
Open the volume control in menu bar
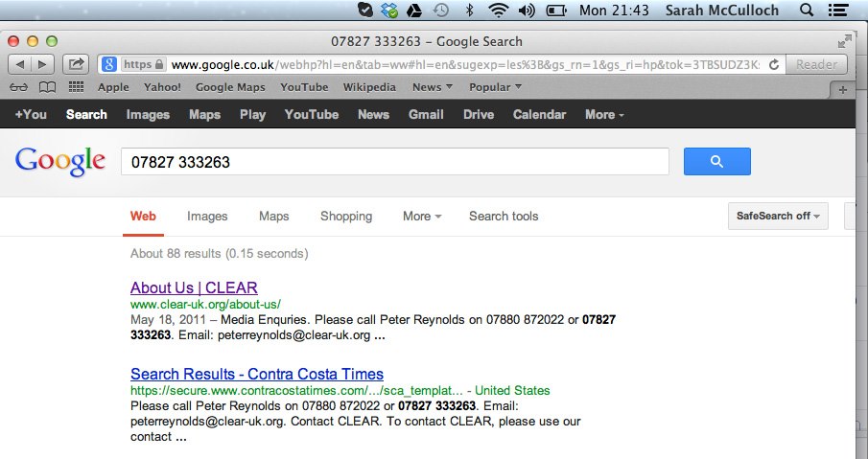[x=527, y=10]
